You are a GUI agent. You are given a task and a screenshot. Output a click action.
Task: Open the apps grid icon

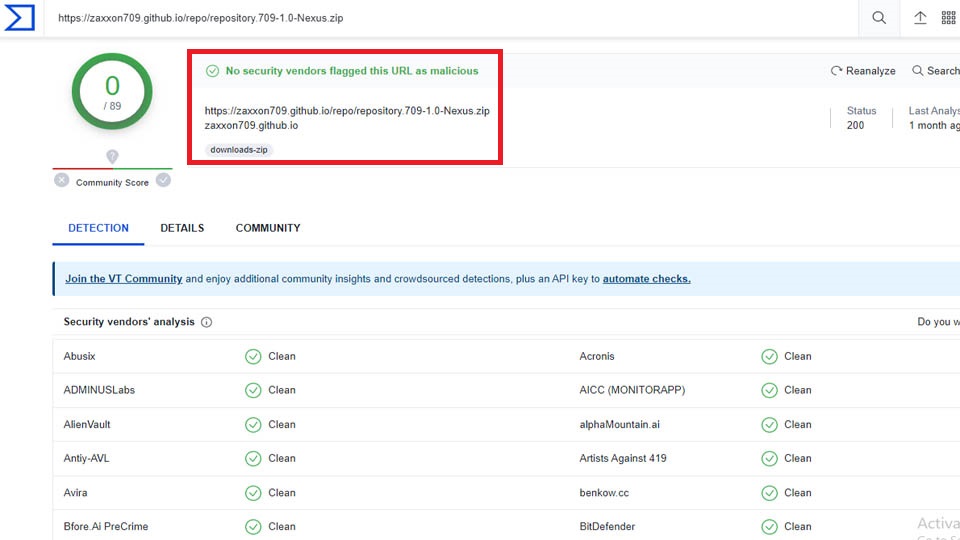point(948,18)
